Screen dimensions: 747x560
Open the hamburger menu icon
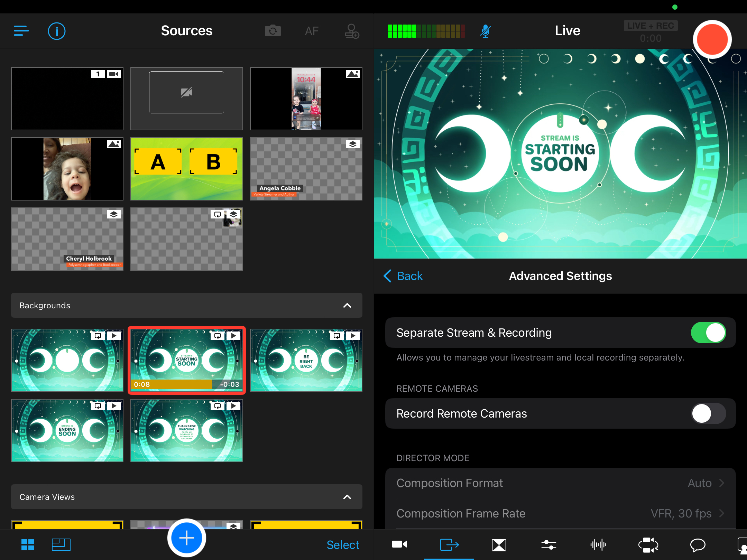click(x=21, y=31)
